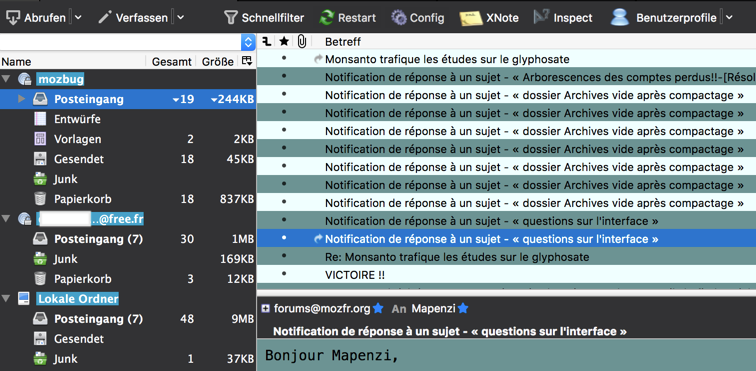Image resolution: width=756 pixels, height=371 pixels.
Task: Open the Lokale Ordner Junk folder 37KB
Action: coord(128,359)
